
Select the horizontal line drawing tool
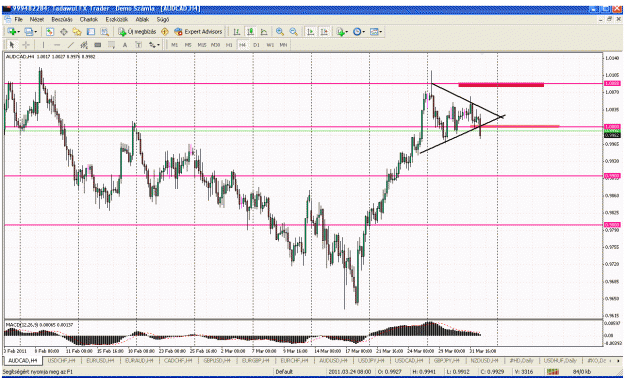point(57,45)
